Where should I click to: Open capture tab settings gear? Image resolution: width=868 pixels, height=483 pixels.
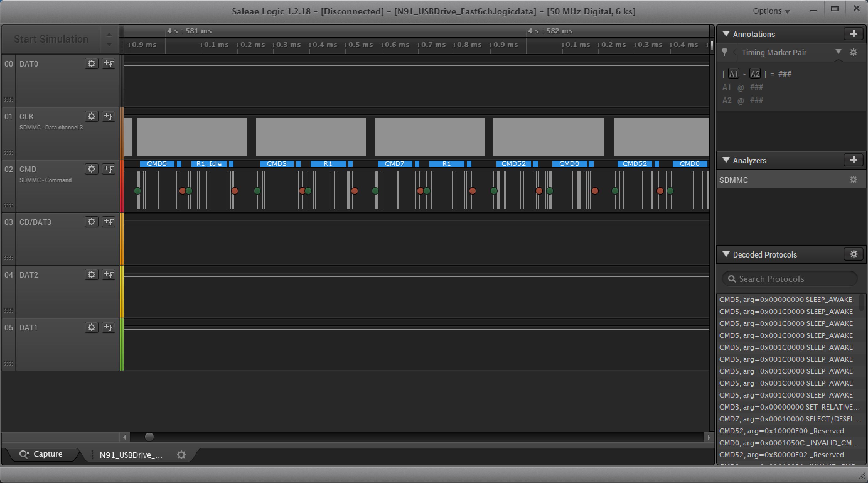[181, 455]
